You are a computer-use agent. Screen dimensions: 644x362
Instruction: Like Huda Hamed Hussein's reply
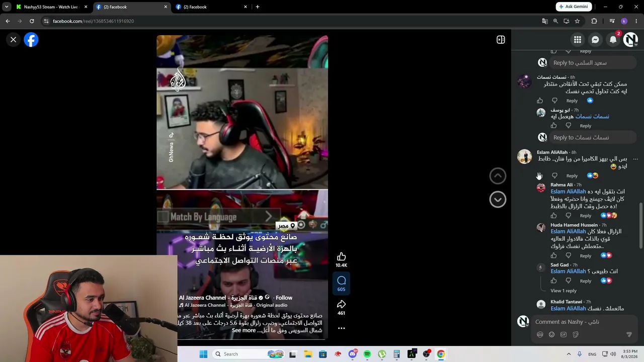[x=553, y=256]
